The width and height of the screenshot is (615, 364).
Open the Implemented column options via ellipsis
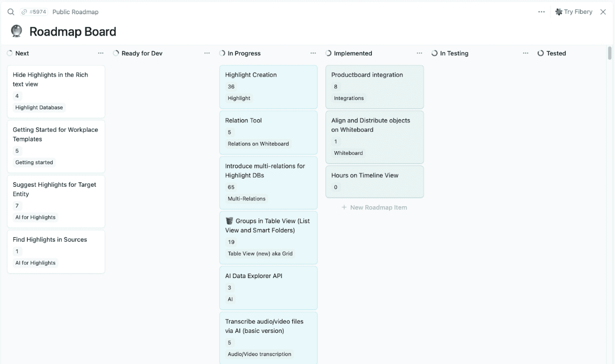point(419,53)
